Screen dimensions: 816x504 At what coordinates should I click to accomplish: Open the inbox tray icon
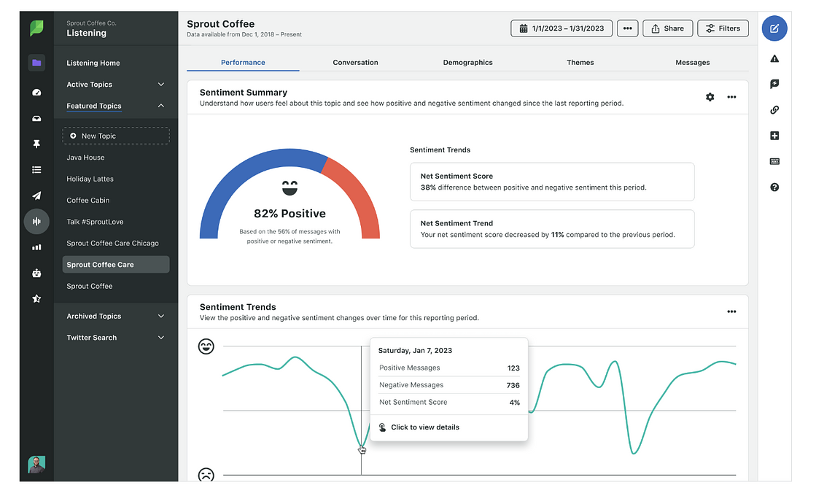coord(36,118)
